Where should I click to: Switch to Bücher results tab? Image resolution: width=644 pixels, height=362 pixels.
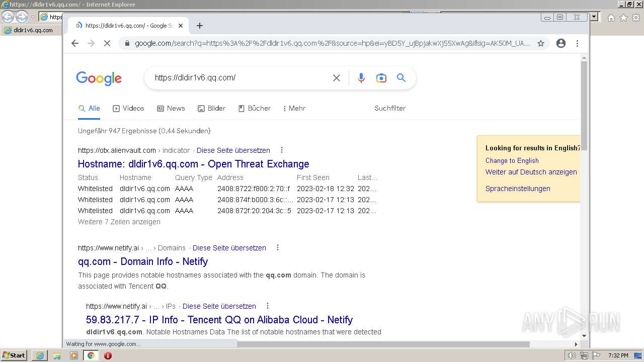point(255,108)
